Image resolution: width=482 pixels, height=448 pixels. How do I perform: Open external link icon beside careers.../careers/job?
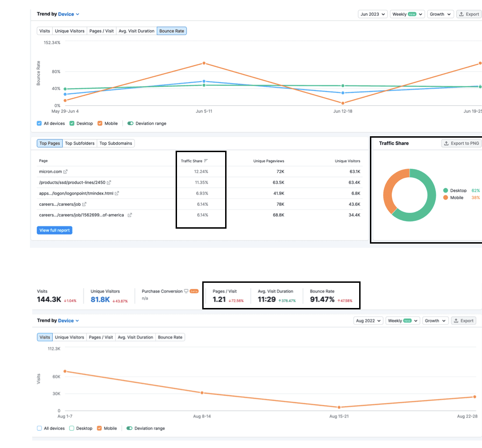84,204
